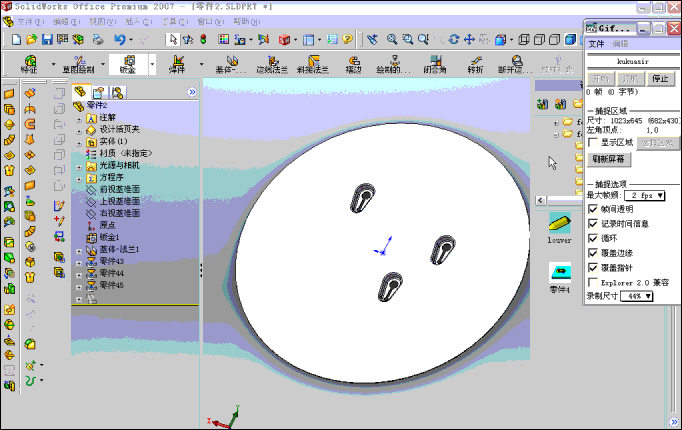Click the 基体-法兰 base flange toolbar icon

tap(230, 64)
